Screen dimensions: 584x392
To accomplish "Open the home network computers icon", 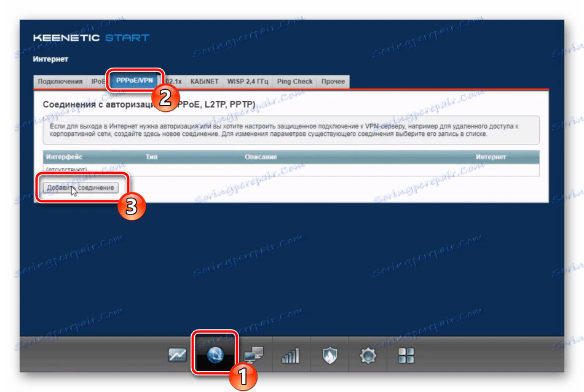I will tap(254, 356).
